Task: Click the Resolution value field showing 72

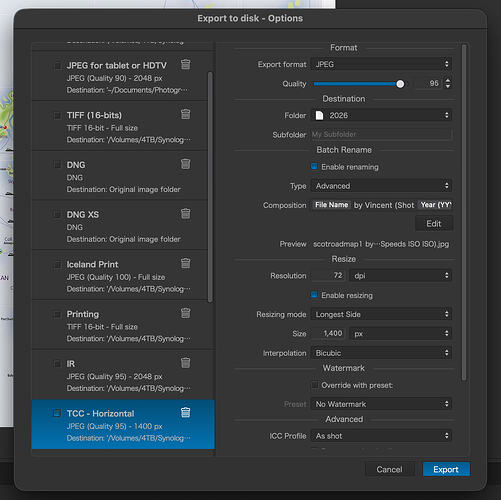Action: tap(328, 275)
